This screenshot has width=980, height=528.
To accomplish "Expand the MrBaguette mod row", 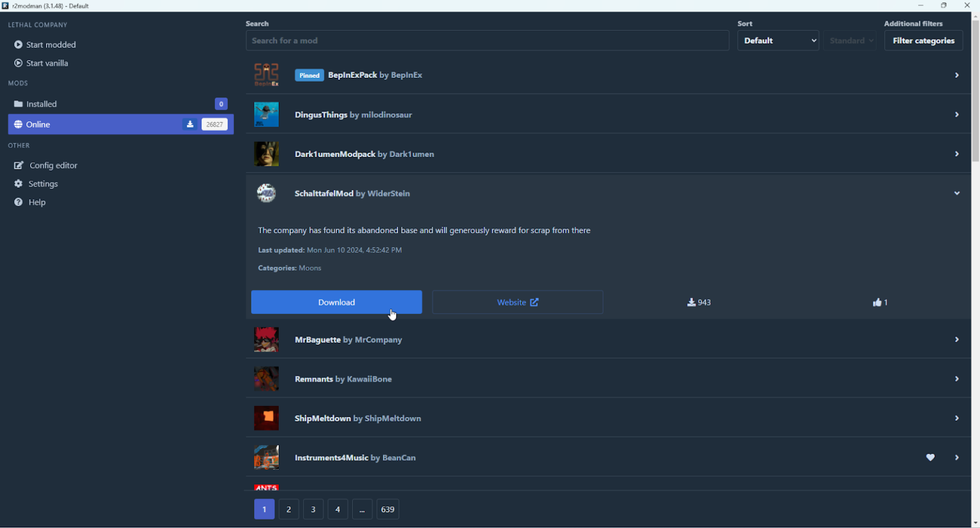I will [956, 340].
